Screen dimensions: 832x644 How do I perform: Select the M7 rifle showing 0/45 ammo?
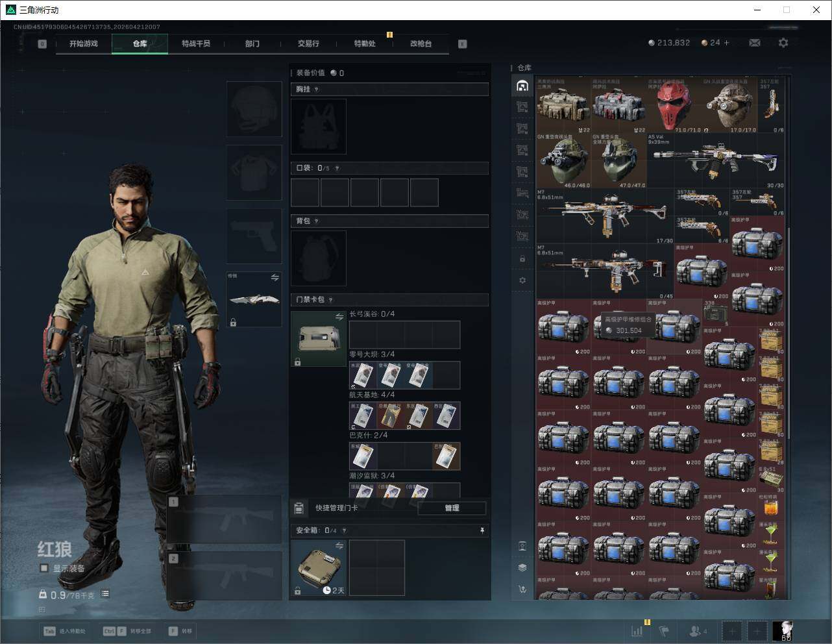606,272
